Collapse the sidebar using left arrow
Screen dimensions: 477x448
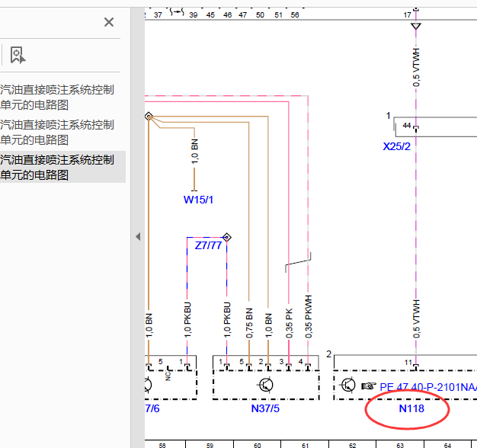click(138, 237)
